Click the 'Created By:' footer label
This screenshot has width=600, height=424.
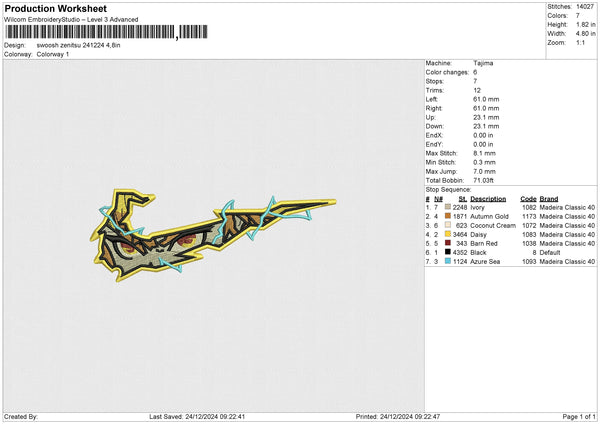pos(21,417)
